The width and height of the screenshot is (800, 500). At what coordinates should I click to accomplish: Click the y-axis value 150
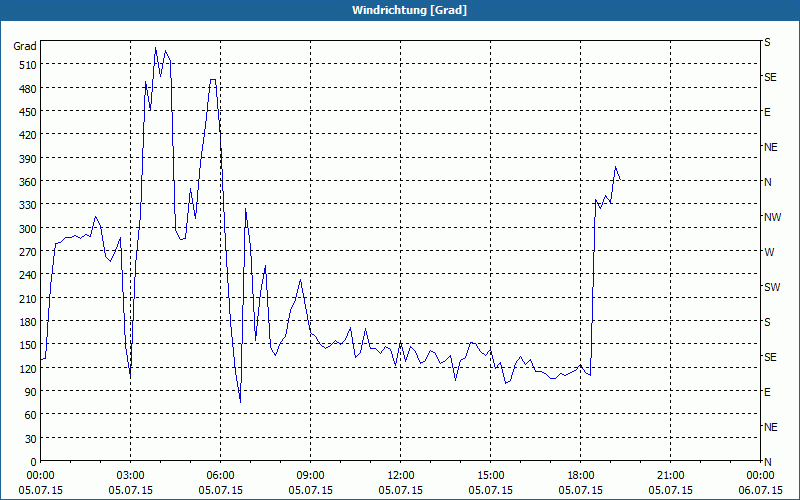[28, 345]
